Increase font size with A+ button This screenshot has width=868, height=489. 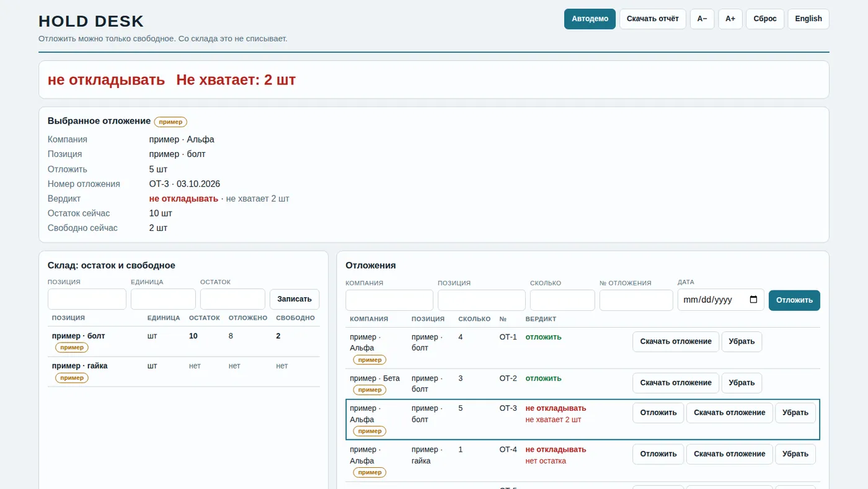[x=730, y=19]
